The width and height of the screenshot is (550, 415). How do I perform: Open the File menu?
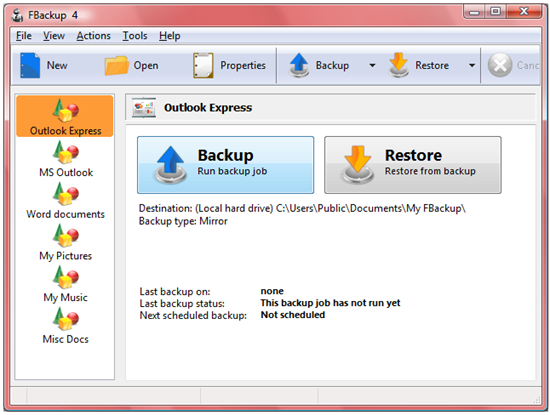pyautogui.click(x=24, y=36)
